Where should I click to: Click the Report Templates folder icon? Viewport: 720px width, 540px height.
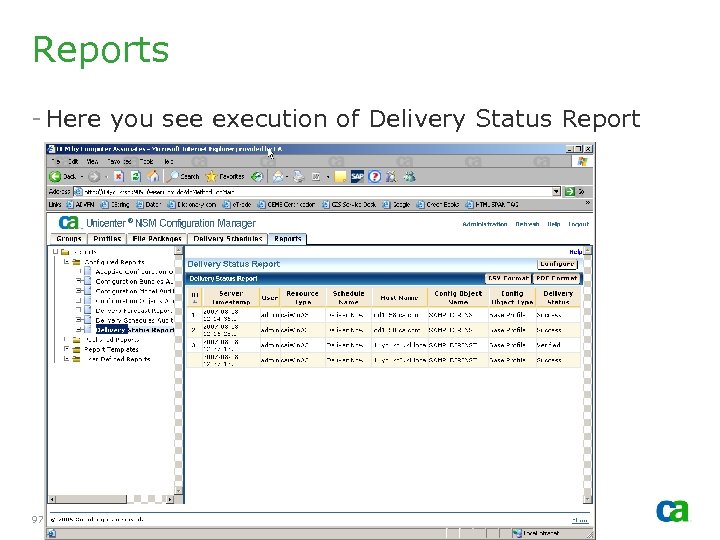pyautogui.click(x=77, y=349)
